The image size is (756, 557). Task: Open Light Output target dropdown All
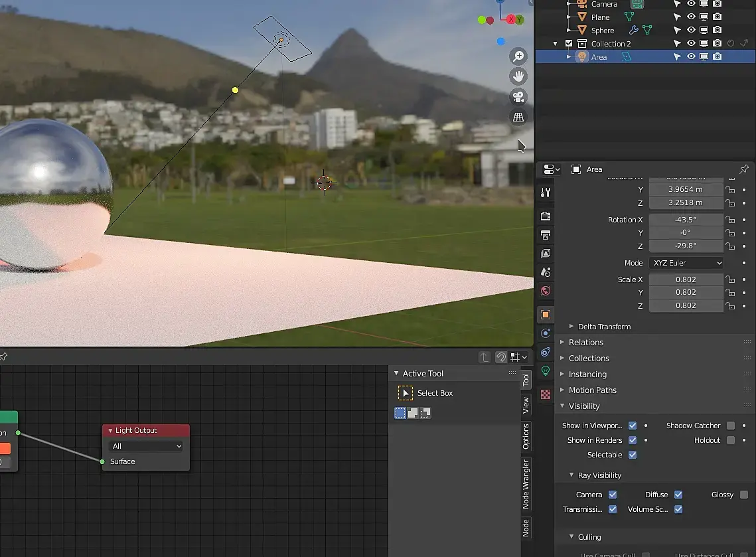click(x=146, y=446)
